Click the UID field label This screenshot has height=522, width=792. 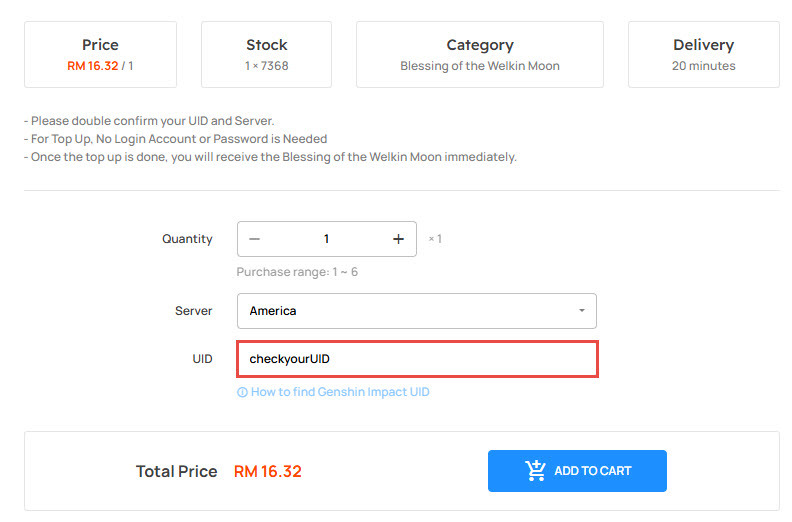(x=202, y=359)
